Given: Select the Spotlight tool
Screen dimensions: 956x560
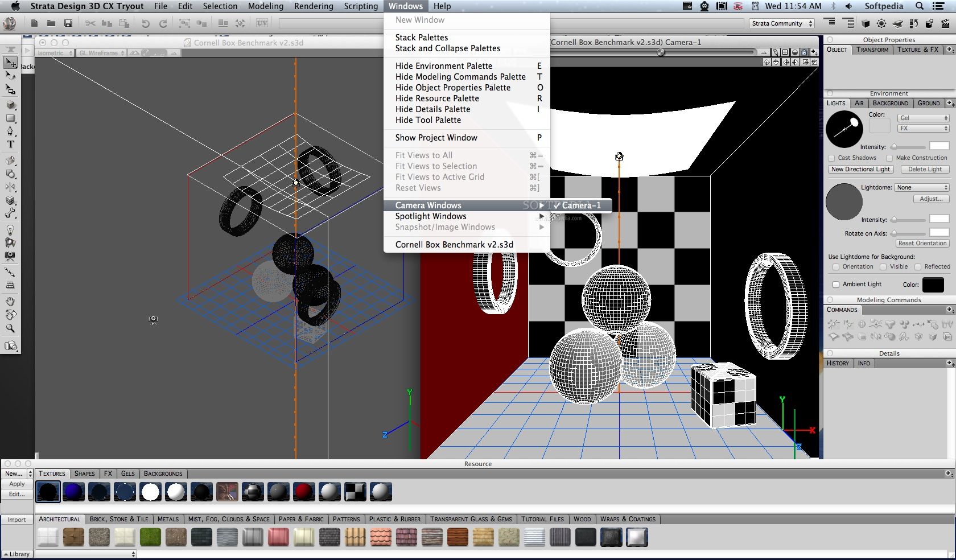Looking at the screenshot, I should tap(10, 242).
